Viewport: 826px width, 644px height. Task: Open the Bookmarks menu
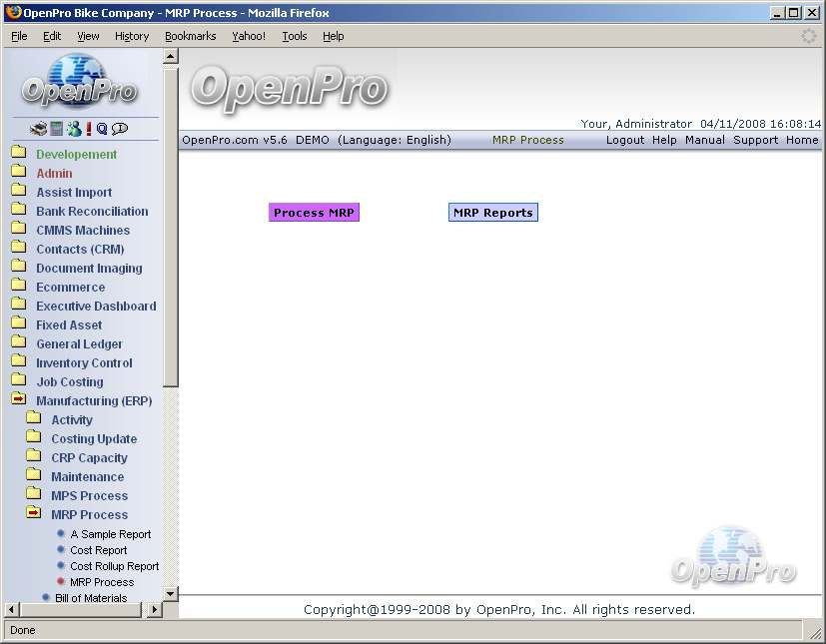coord(190,36)
